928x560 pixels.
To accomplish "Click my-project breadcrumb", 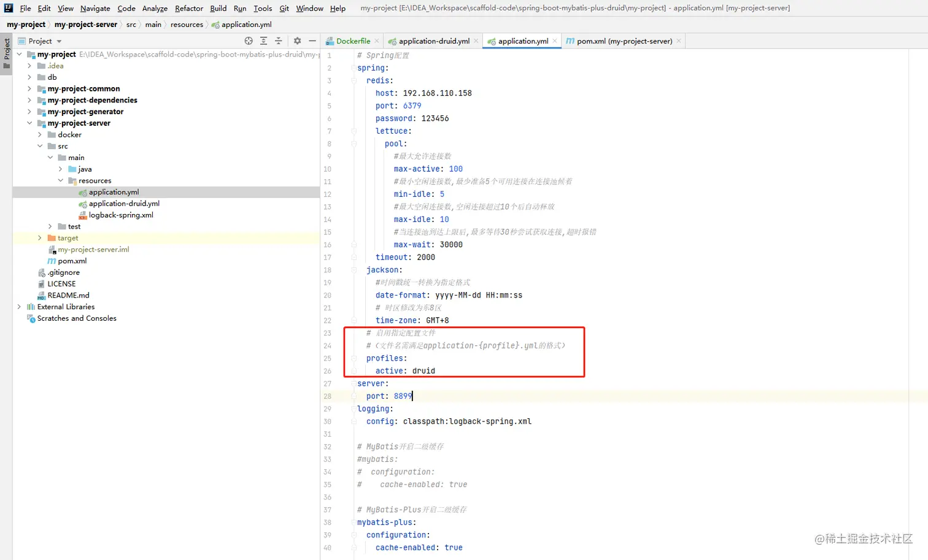I will point(26,25).
